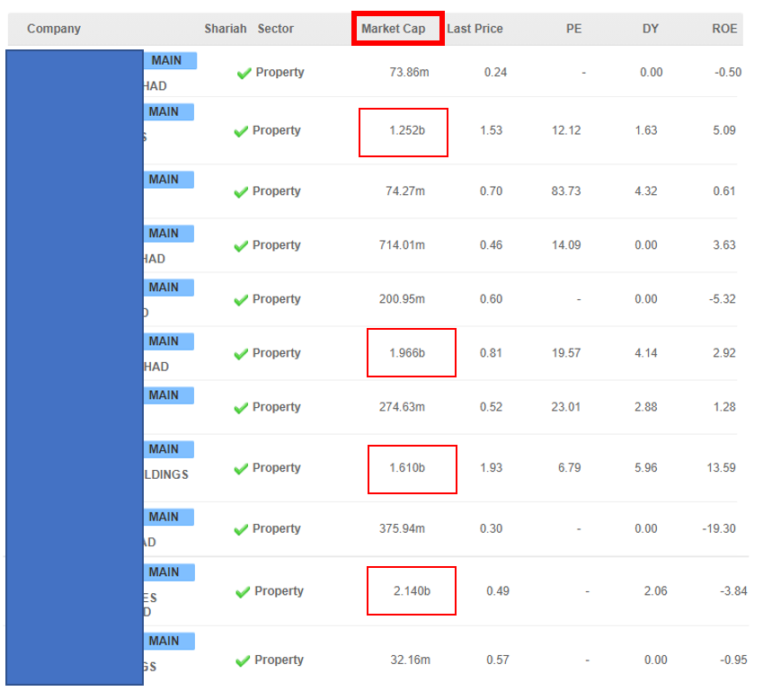This screenshot has height=700, width=763.
Task: Sort by the Last Price column header
Action: (x=475, y=29)
